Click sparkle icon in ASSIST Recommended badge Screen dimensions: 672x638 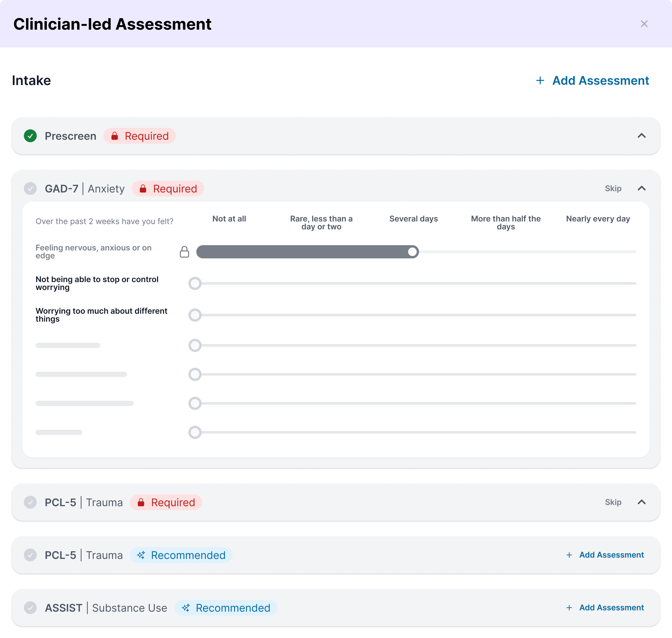coord(185,608)
